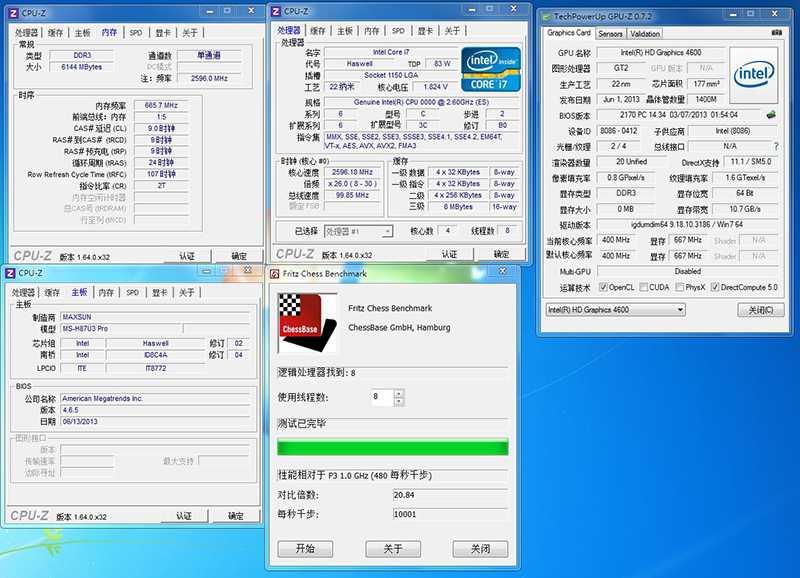The width and height of the screenshot is (800, 578).
Task: Click 认证 button in the mainboard CPU-Z window
Action: (184, 516)
